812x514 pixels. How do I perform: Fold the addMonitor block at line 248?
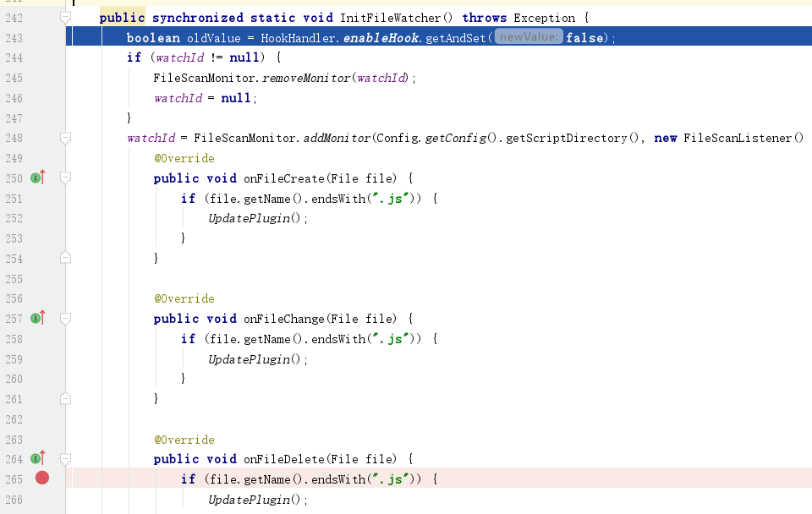coord(66,138)
